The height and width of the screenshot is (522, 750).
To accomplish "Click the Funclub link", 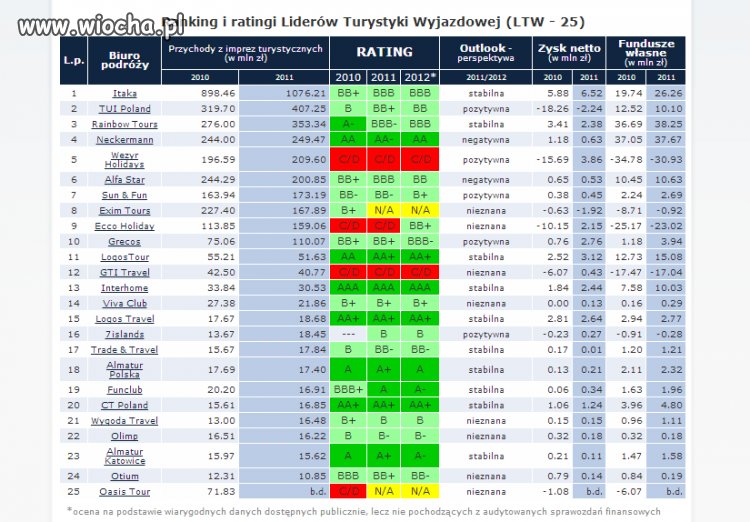I will [124, 390].
